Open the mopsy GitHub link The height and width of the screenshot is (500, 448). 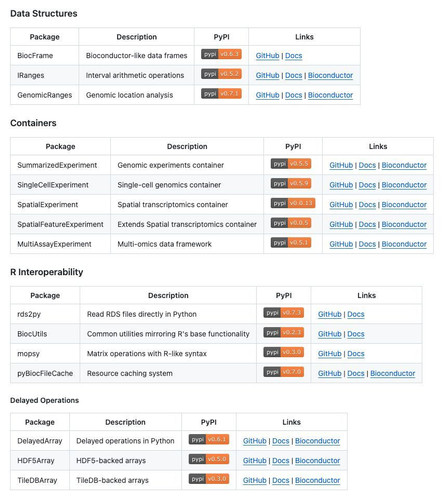click(329, 354)
